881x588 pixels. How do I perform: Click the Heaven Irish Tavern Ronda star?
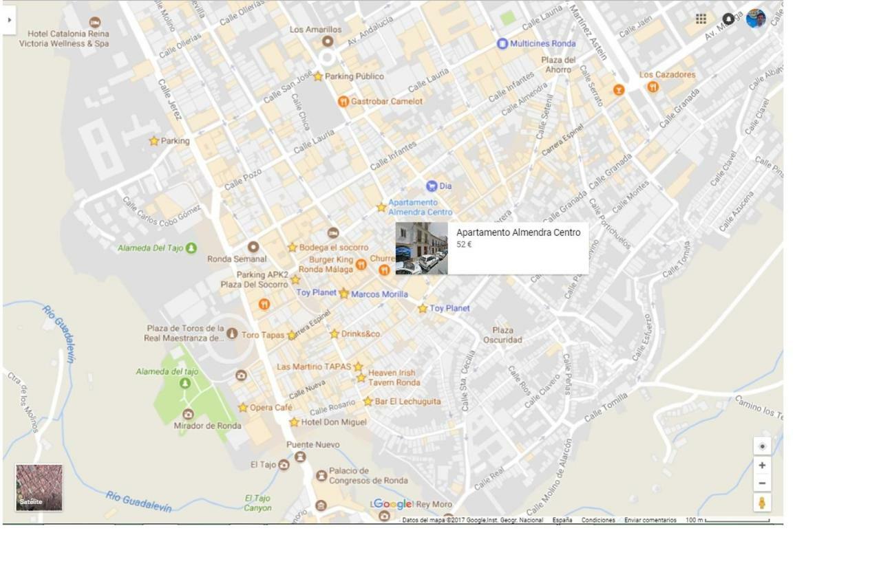[x=361, y=378]
